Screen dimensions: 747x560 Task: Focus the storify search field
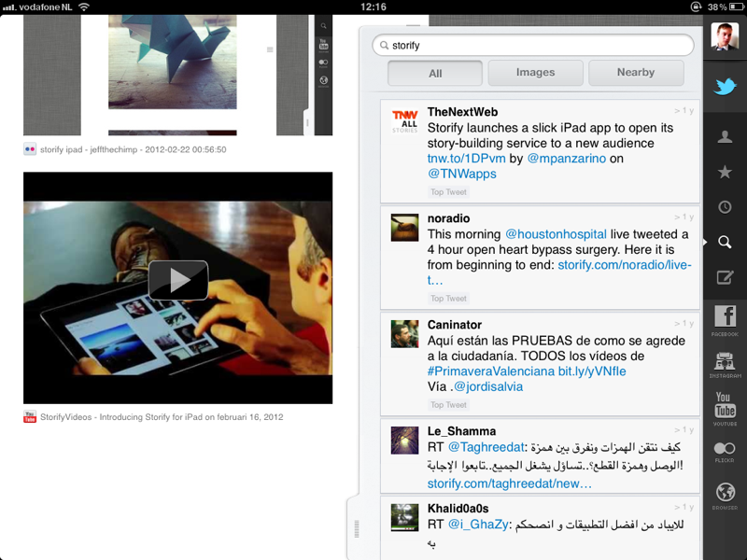pyautogui.click(x=532, y=45)
